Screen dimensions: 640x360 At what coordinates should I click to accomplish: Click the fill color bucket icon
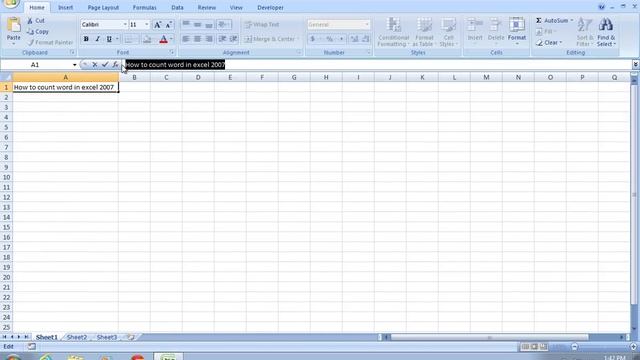(x=147, y=39)
